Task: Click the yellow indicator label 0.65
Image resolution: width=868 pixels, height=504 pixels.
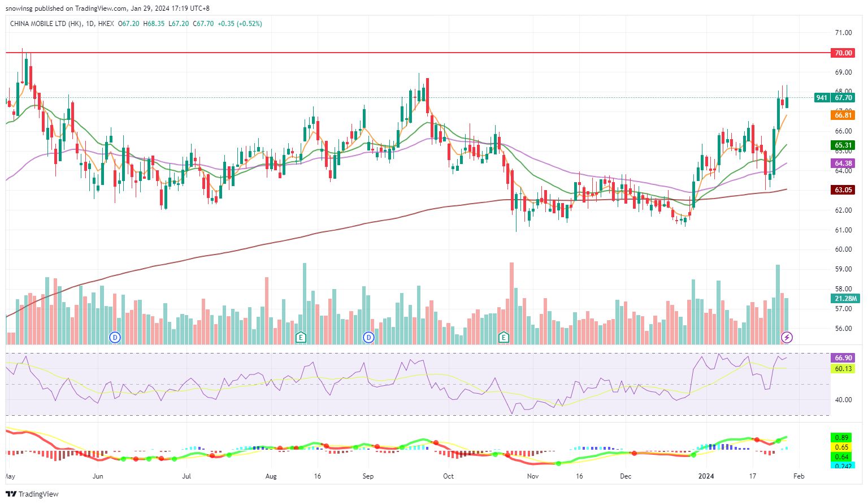Action: (x=841, y=447)
